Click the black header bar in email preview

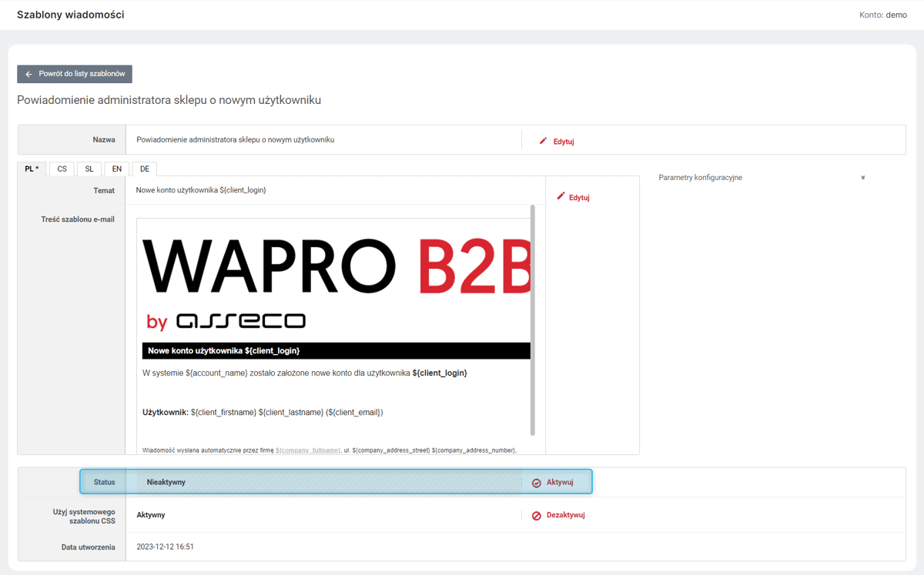(x=336, y=351)
